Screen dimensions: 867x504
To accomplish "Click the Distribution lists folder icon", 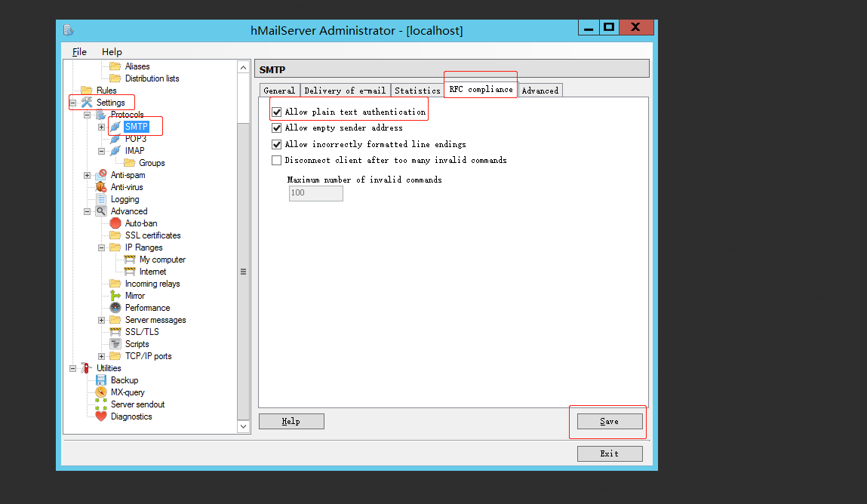I will click(x=115, y=78).
